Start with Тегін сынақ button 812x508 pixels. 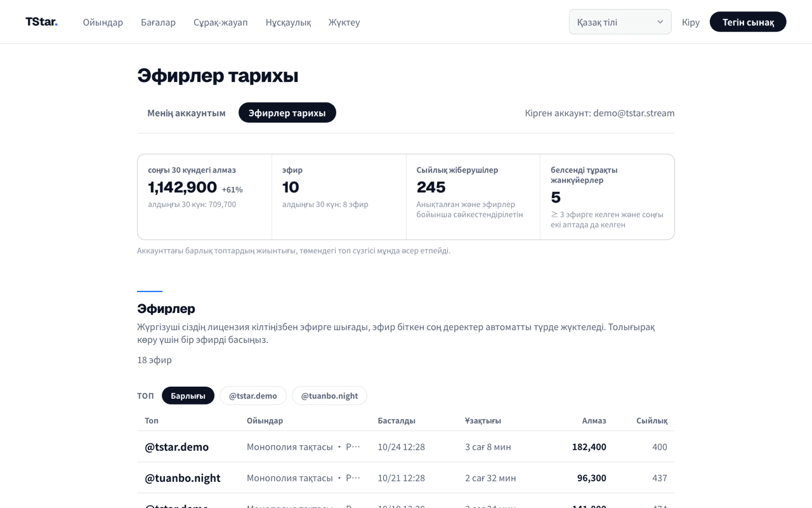(x=748, y=22)
